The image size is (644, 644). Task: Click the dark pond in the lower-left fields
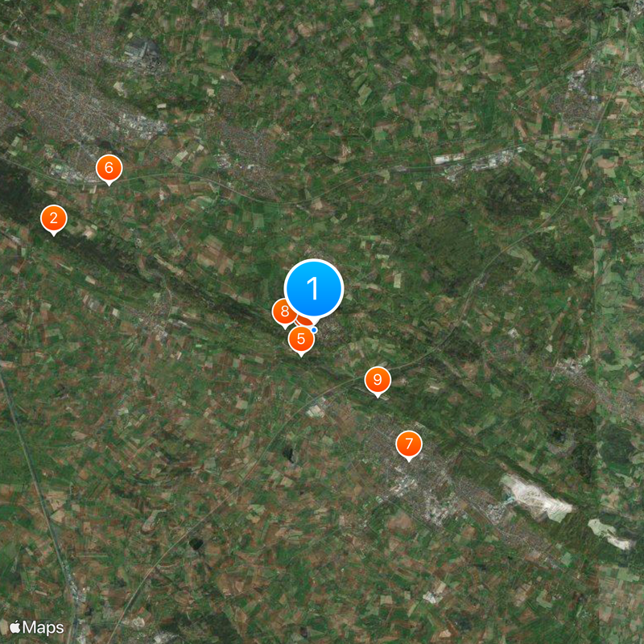196,544
